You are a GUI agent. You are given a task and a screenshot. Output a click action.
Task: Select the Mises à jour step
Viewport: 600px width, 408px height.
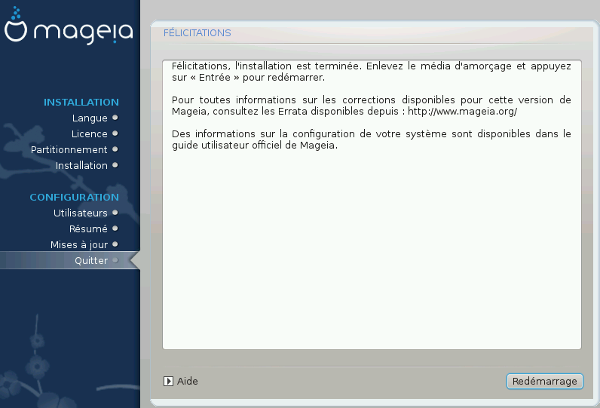pyautogui.click(x=79, y=245)
